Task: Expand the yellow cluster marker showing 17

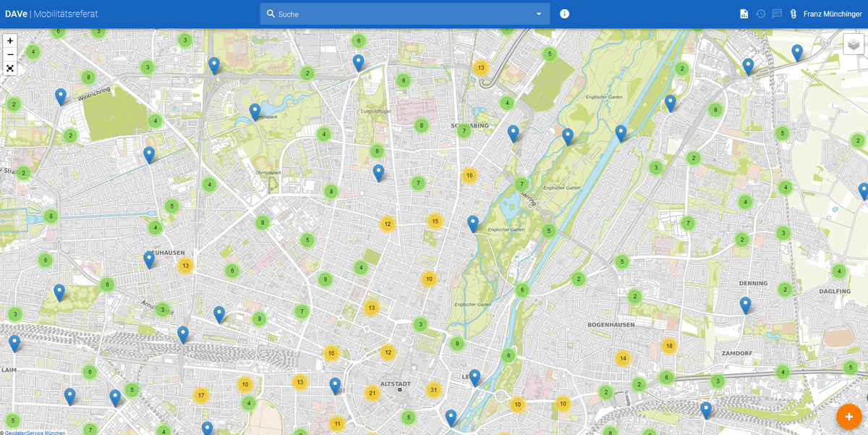Action: coord(201,396)
